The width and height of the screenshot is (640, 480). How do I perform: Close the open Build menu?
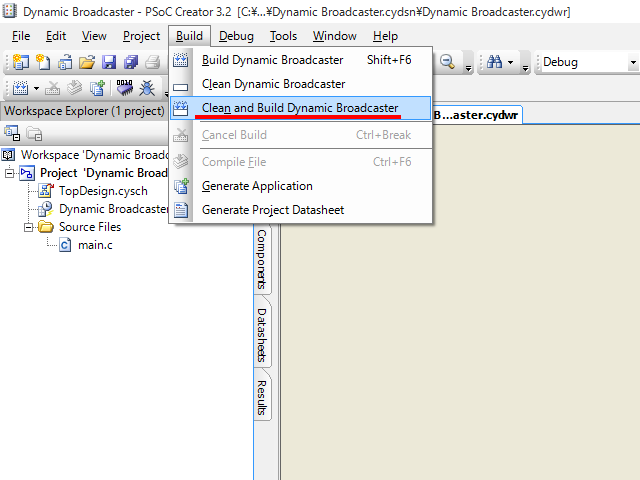point(189,36)
